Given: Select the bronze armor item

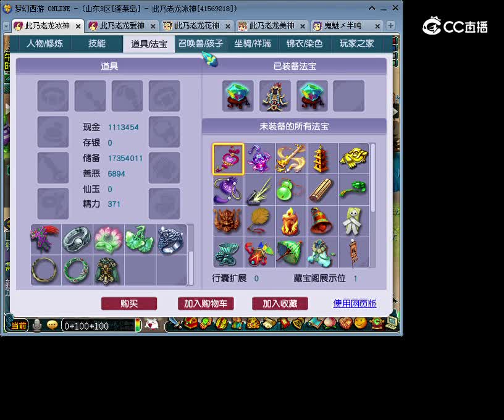Looking at the screenshot, I should tap(109, 271).
